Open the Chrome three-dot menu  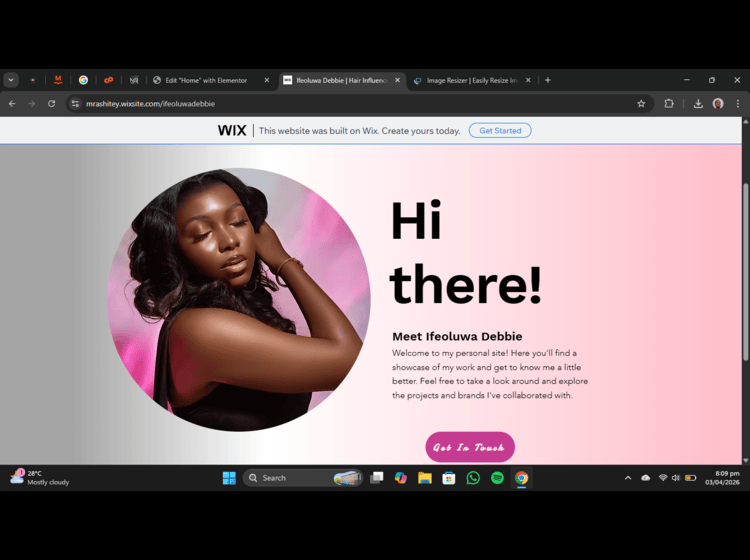tap(738, 103)
